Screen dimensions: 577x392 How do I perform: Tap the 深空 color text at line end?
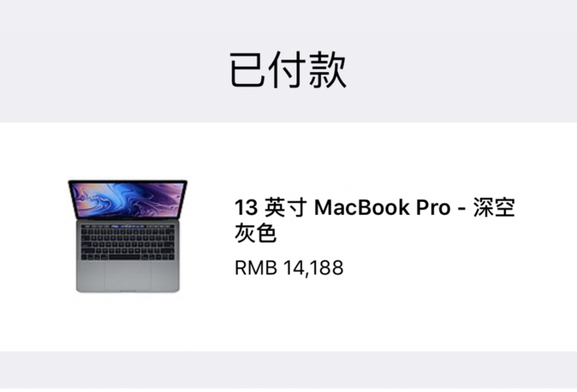pos(494,208)
